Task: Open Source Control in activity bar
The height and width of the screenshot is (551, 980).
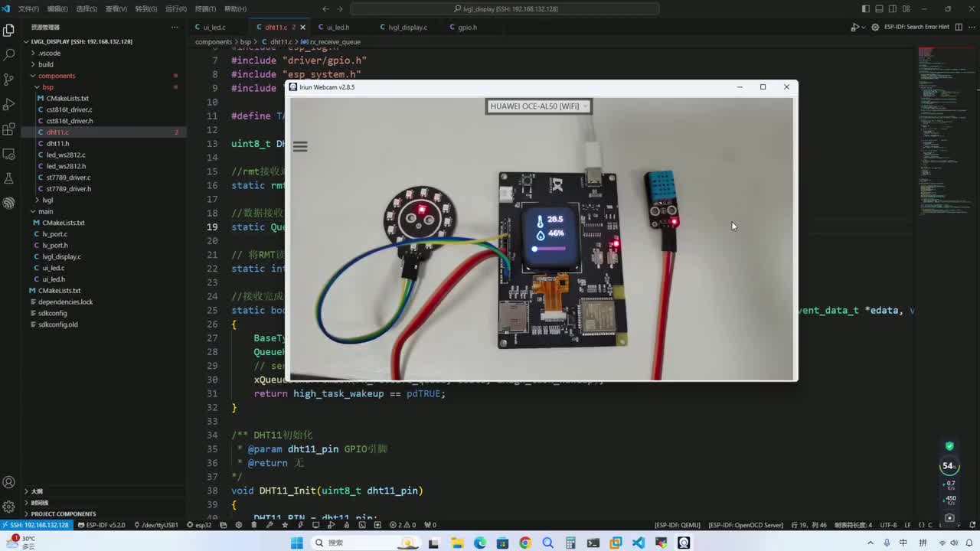Action: pos(9,80)
